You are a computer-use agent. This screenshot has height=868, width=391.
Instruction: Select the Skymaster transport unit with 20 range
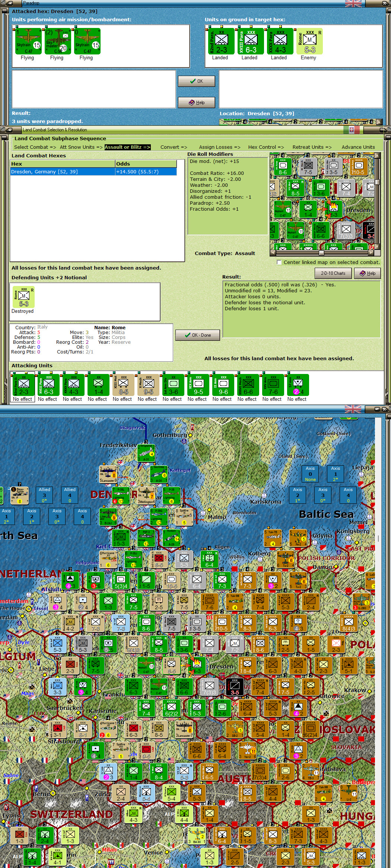click(57, 41)
